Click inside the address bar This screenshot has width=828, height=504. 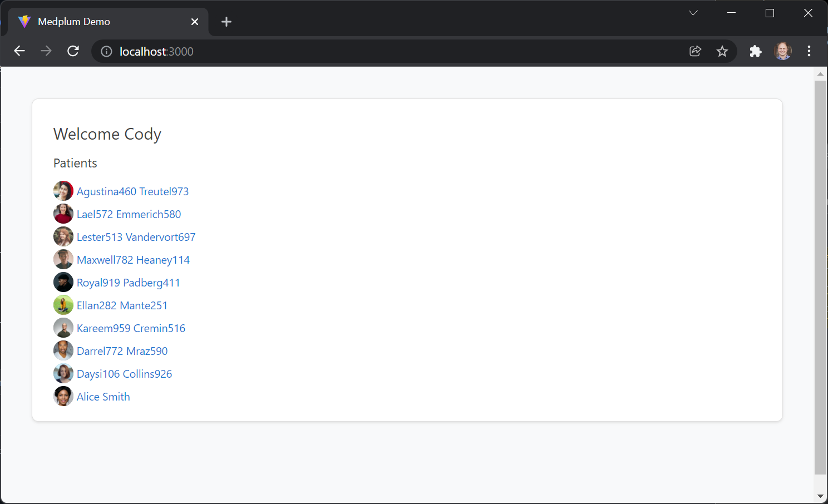point(334,51)
